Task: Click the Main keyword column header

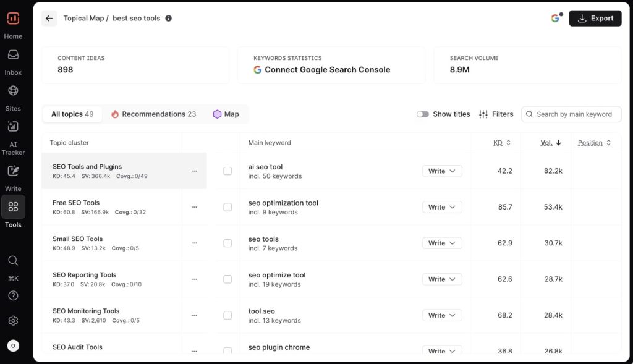Action: point(270,143)
